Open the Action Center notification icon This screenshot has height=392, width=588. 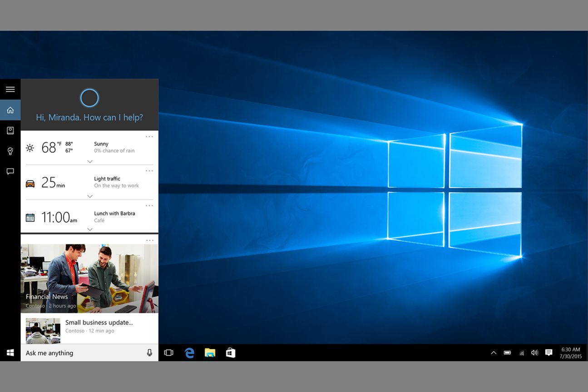coord(548,353)
